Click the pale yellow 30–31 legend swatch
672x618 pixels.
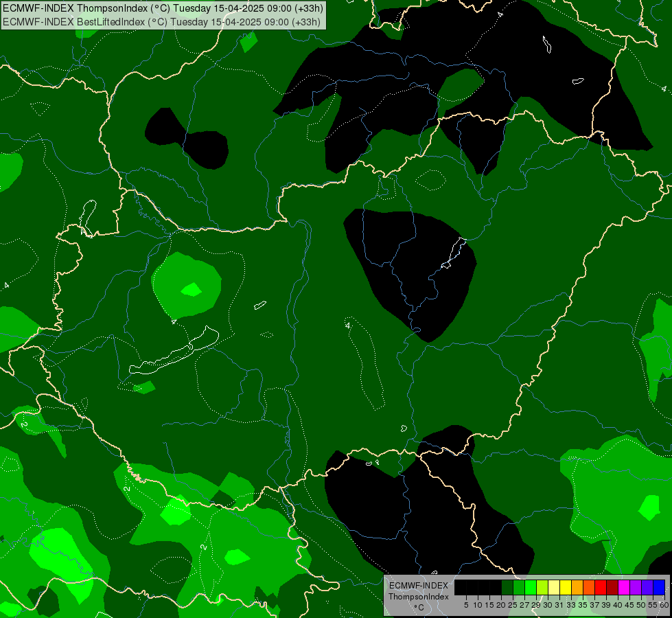point(554,587)
